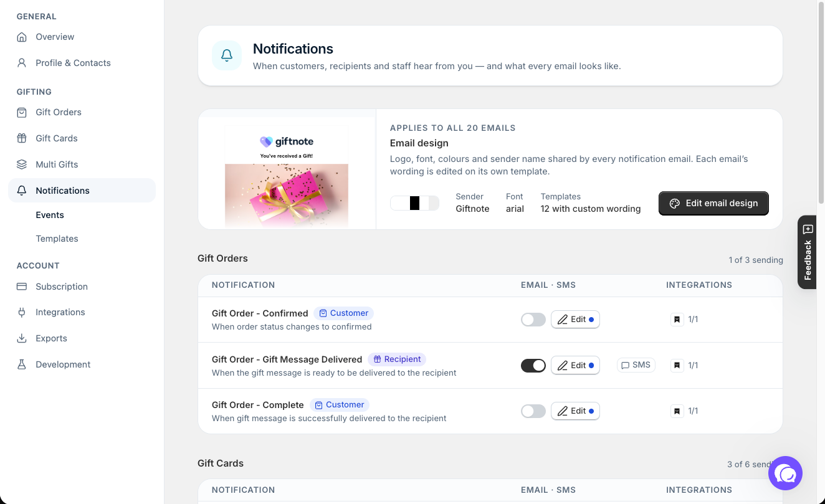
Task: Click the Multi Gifts layers icon
Action: 22,164
